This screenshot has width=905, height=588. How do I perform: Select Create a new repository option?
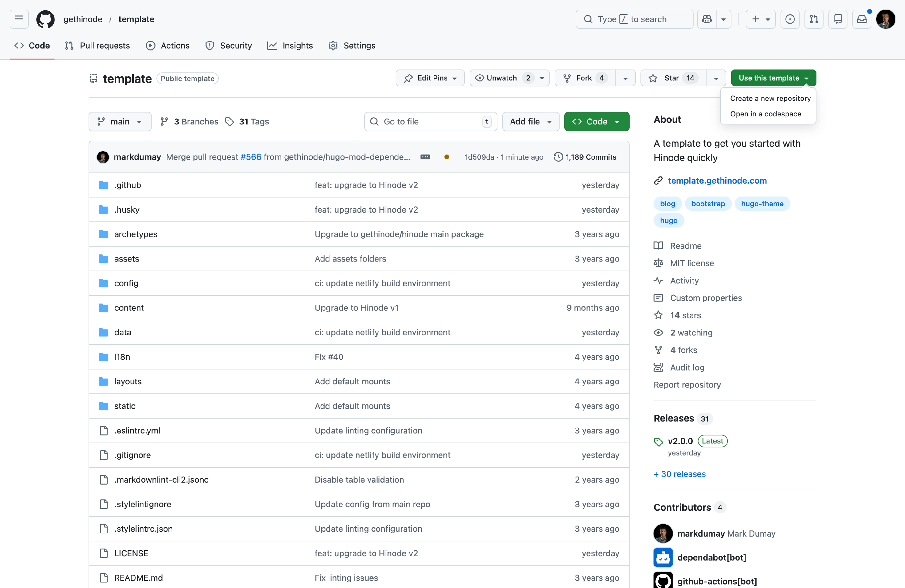770,99
